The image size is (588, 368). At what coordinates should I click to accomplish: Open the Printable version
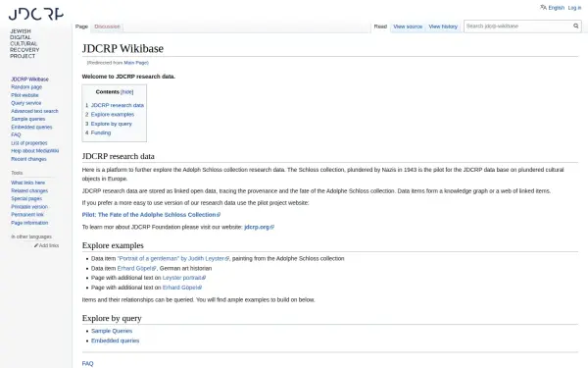pyautogui.click(x=29, y=207)
